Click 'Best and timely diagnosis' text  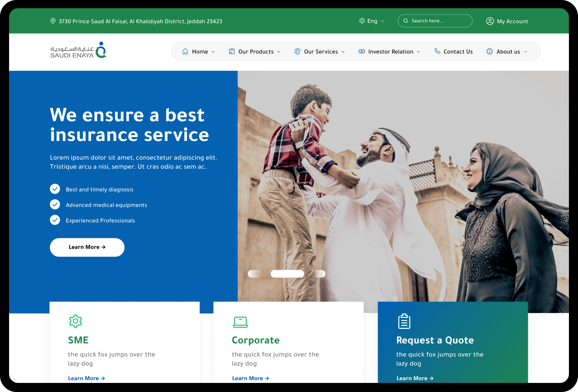click(100, 189)
